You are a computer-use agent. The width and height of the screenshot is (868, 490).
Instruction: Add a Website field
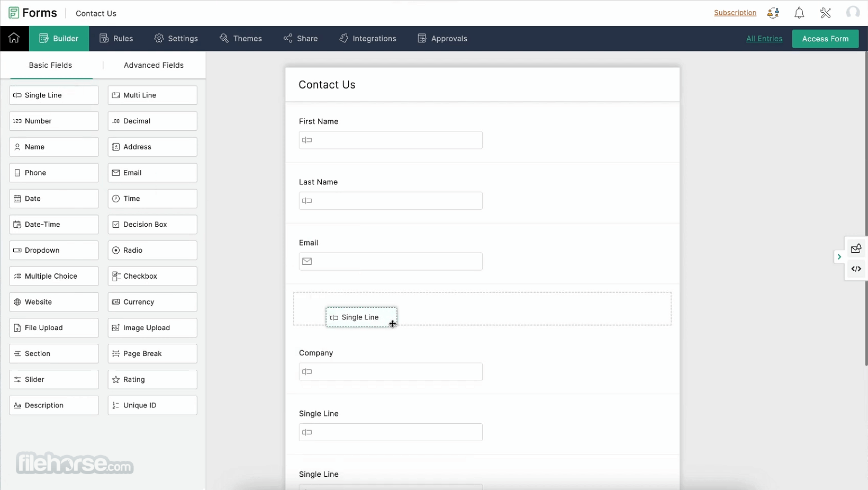pos(54,302)
